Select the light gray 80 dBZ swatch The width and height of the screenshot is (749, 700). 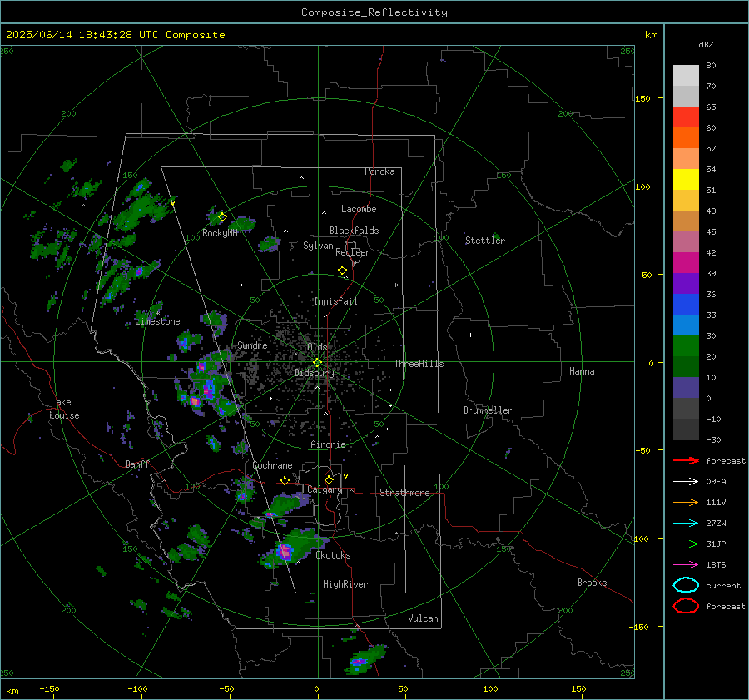(686, 76)
